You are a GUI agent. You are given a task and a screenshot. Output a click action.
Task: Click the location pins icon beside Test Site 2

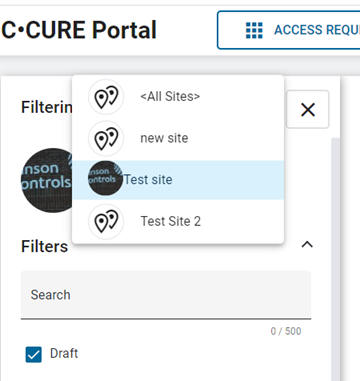click(x=106, y=221)
